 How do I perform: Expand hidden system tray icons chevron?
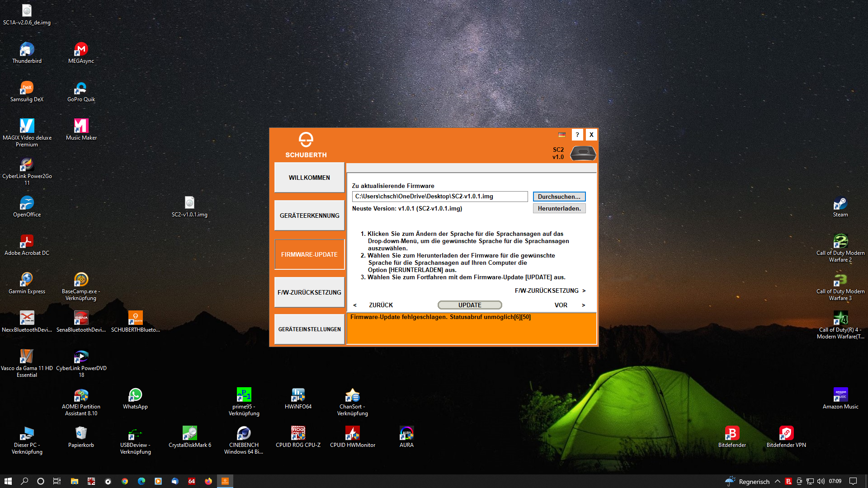click(778, 481)
